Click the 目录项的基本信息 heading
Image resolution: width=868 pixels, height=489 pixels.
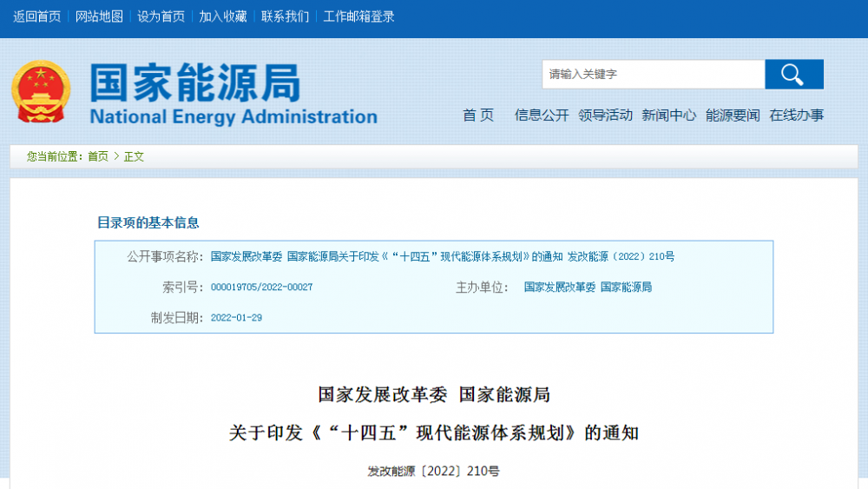tap(148, 222)
